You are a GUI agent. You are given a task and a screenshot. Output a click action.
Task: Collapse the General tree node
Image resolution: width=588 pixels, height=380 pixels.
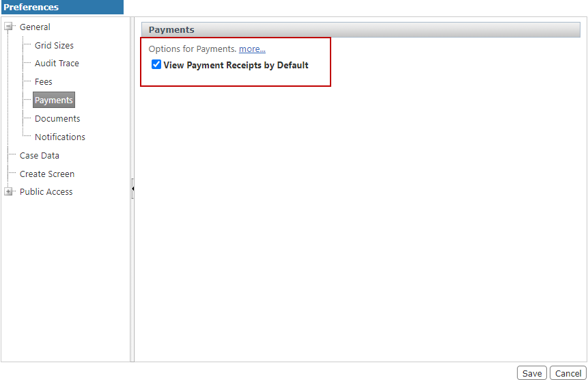8,27
